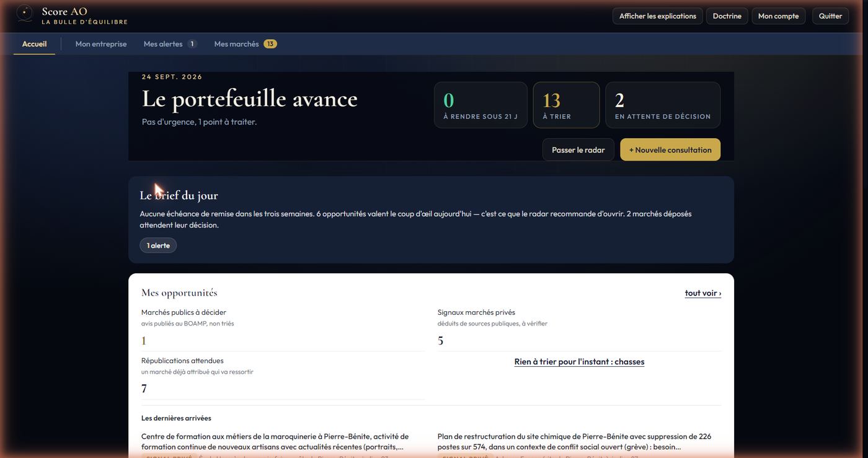868x458 pixels.
Task: Click the Score AO logo icon
Action: (x=24, y=14)
